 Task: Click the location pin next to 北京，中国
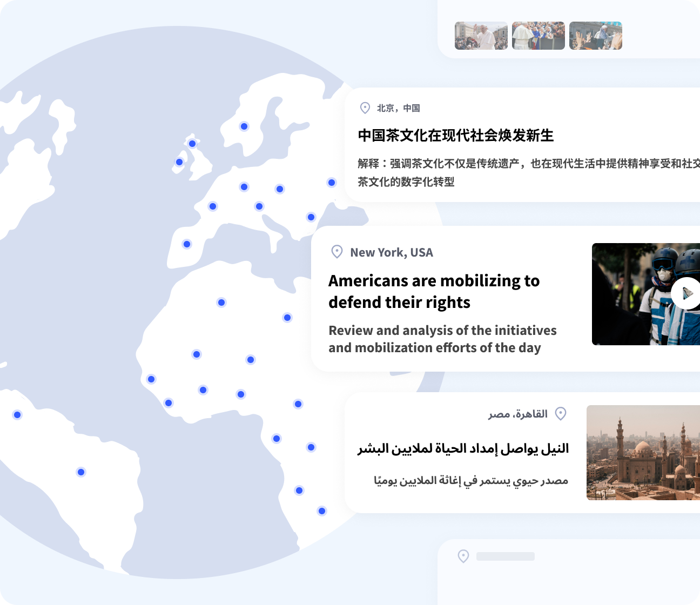click(365, 108)
